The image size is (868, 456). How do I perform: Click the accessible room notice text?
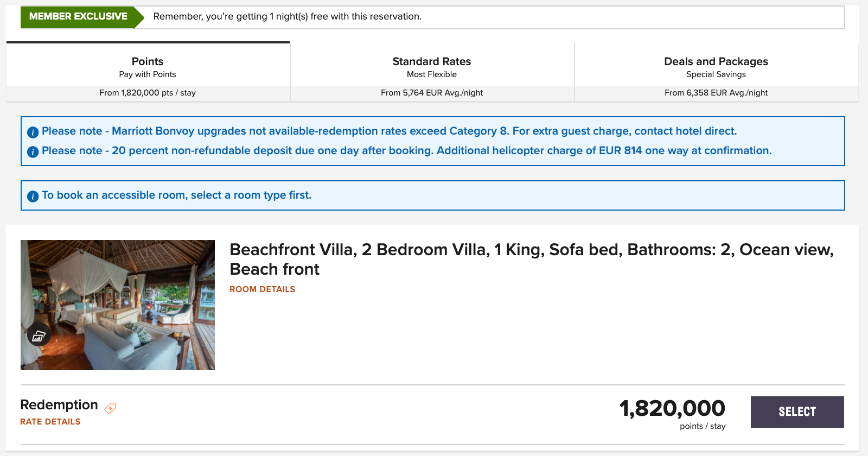pos(176,195)
